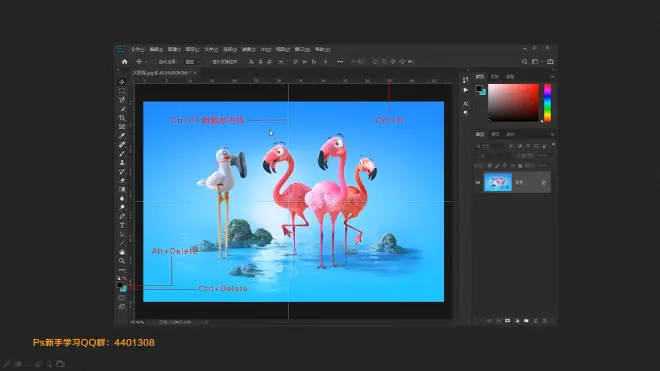
Task: Toggle the auto-select checkbox in options bar
Action: tap(155, 62)
